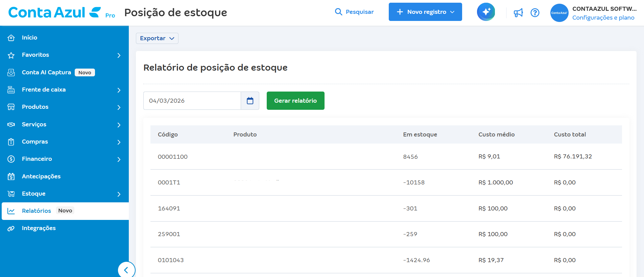Open Configurações e plano link
Screen dimensions: 644x277
(x=603, y=18)
